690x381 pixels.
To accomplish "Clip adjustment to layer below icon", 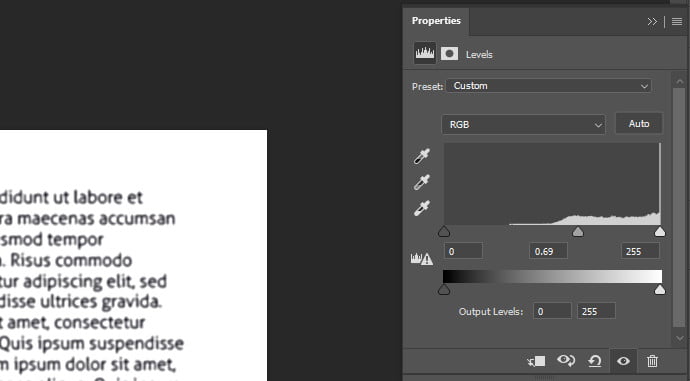I will point(536,361).
